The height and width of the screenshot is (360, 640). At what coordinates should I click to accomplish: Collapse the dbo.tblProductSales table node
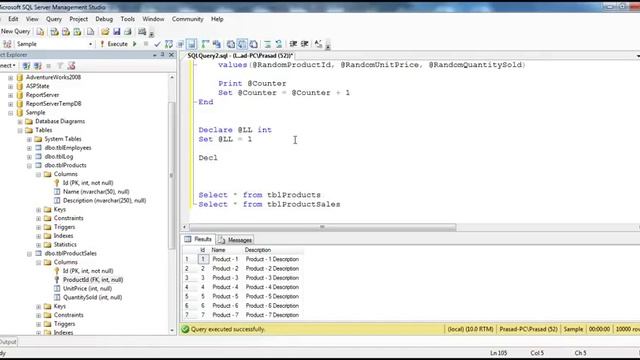pyautogui.click(x=29, y=253)
